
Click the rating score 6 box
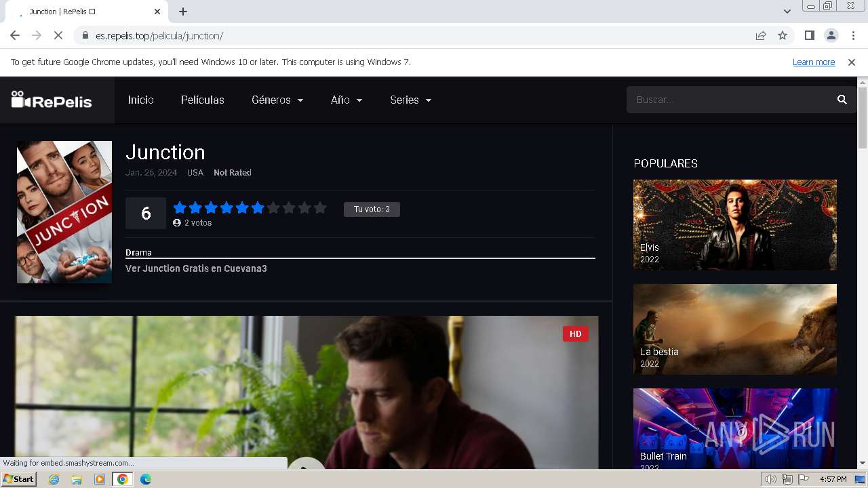tap(146, 213)
